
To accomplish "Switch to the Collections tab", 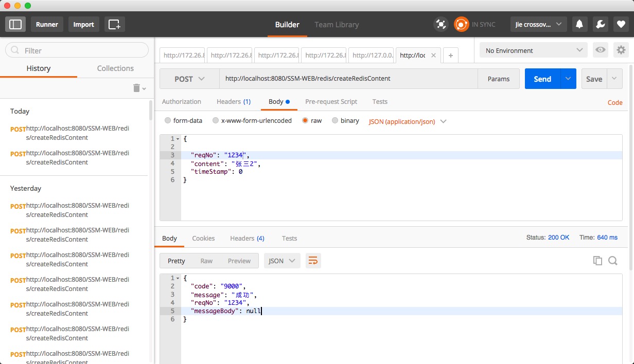I will click(x=115, y=68).
